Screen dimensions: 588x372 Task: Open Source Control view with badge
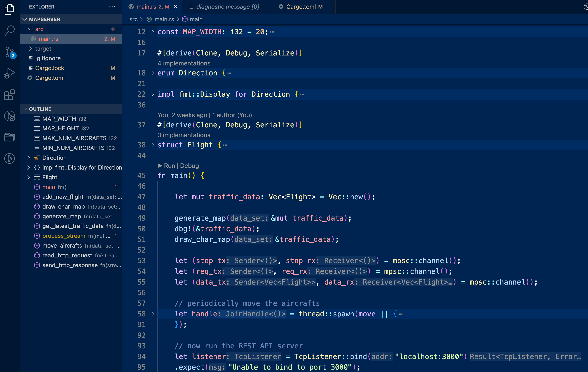[x=10, y=52]
